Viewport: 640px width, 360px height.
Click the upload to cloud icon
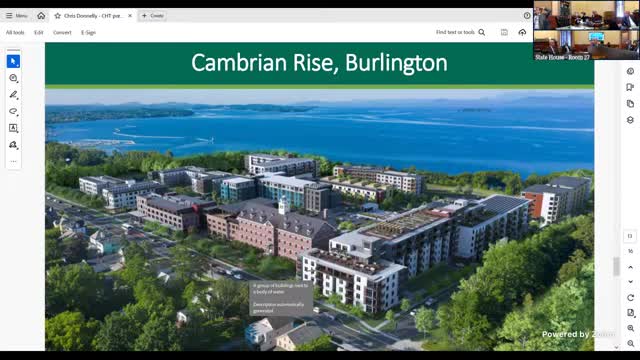click(522, 32)
